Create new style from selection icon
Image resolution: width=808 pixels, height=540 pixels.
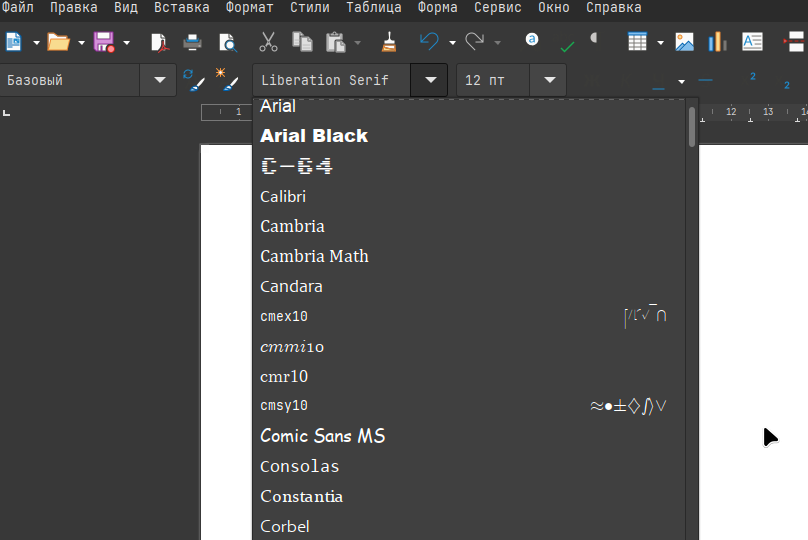coord(227,79)
